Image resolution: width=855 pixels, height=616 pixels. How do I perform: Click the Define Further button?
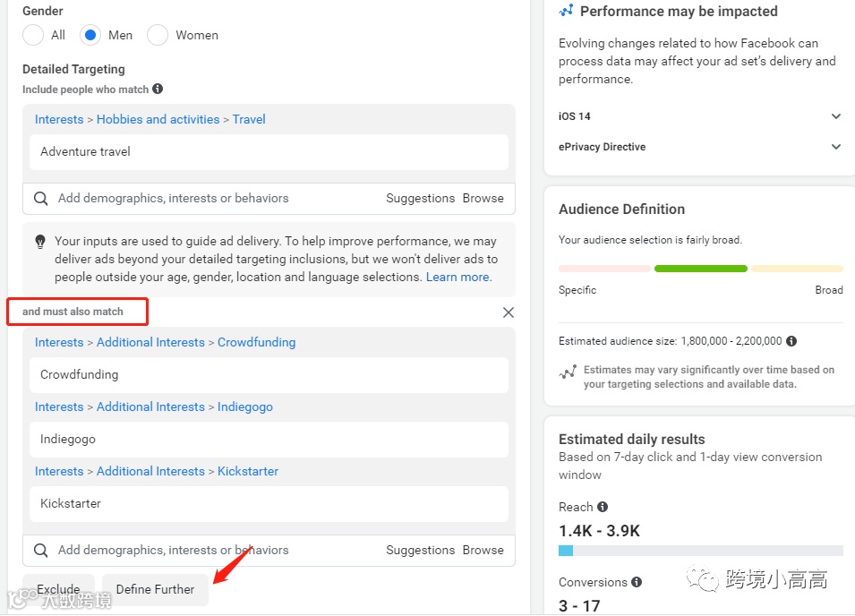156,589
